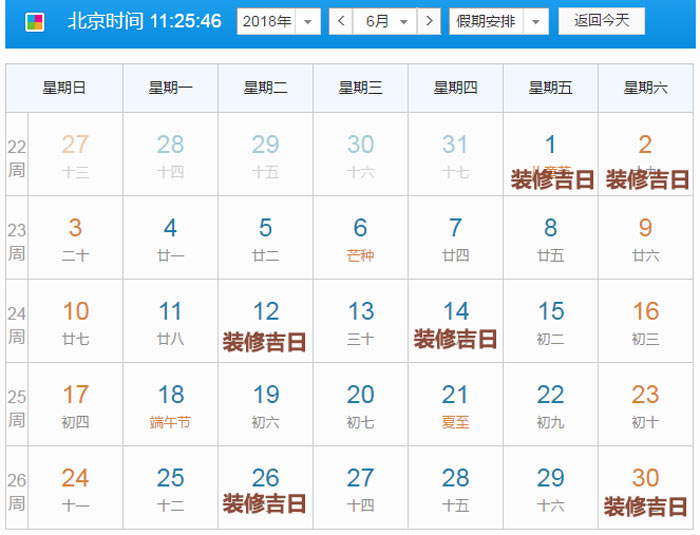This screenshot has width=700, height=535.
Task: Click the 返回今天 button
Action: 602,21
